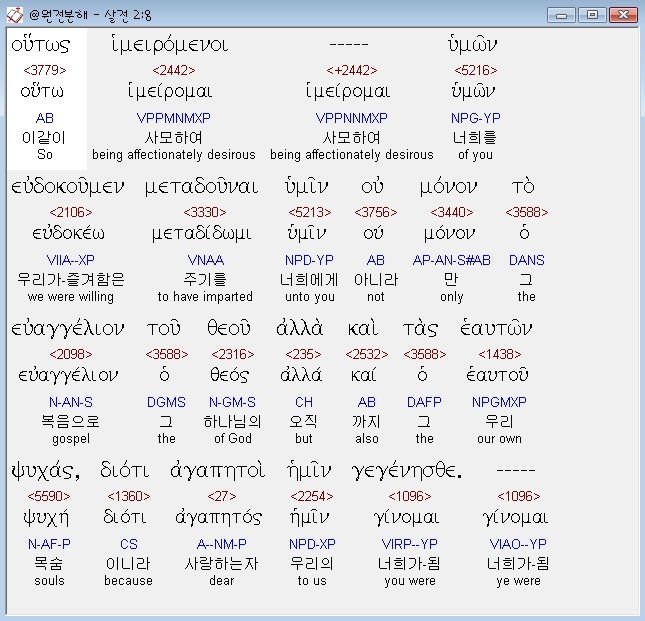Click the parsing code DANS
The height and width of the screenshot is (621, 645).
527,260
